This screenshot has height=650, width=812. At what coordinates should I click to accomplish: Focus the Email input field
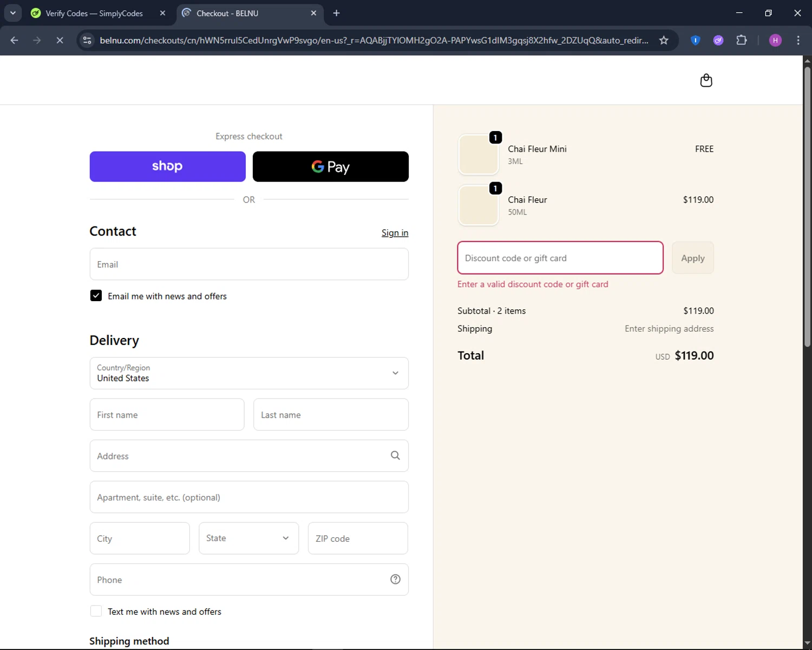click(249, 264)
